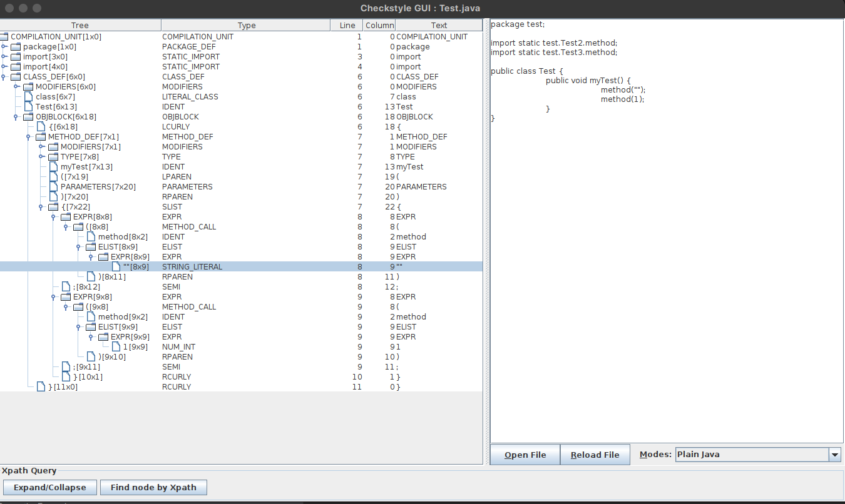Screen dimensions: 845x504
Task: Select the COMPILATION_UNIT folder icon
Action: click(5, 36)
